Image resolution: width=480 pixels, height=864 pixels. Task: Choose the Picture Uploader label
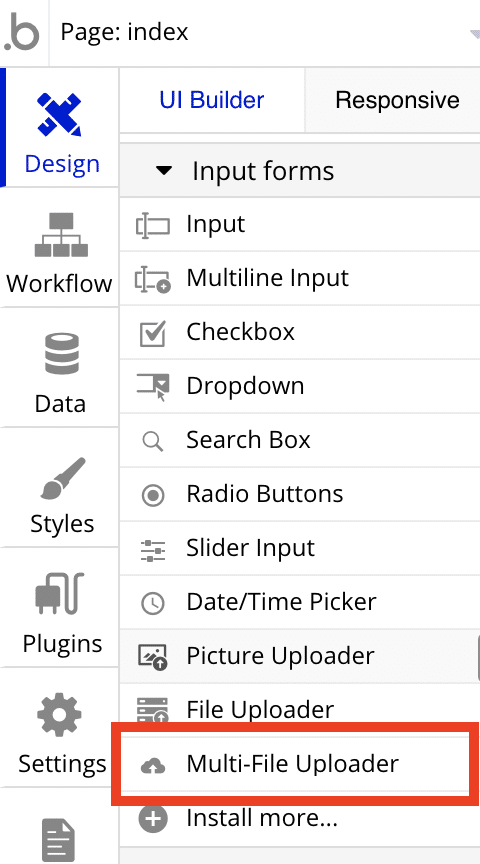[281, 656]
